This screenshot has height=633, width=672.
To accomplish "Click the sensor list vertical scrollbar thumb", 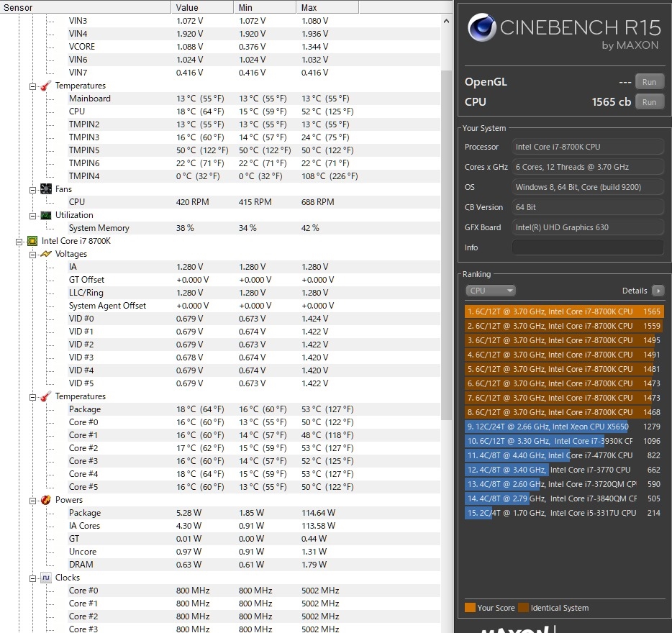I will coord(446,245).
